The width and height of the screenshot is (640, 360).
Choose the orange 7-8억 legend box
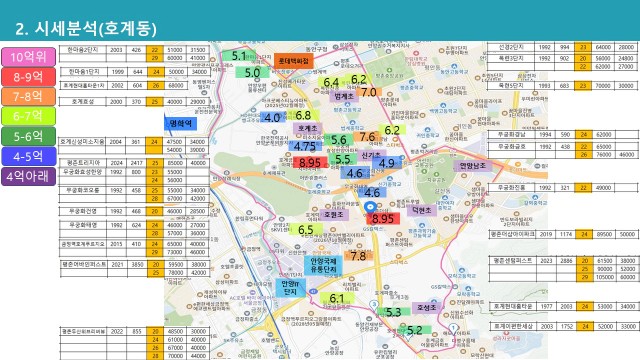(28, 96)
